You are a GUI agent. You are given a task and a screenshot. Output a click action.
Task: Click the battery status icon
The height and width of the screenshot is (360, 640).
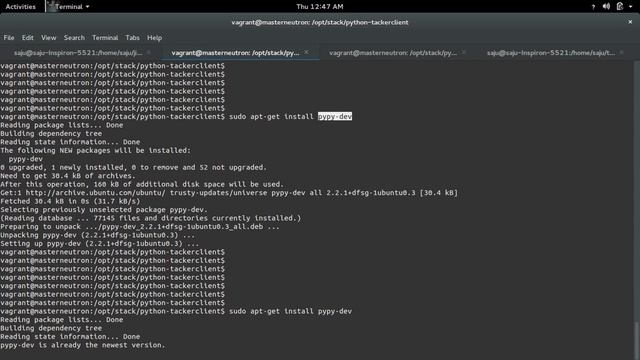(620, 6)
